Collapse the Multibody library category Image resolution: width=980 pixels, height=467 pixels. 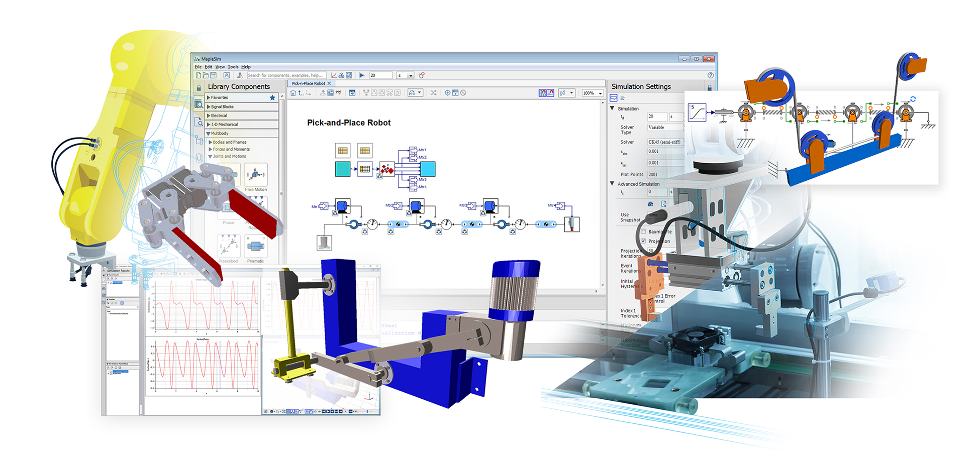point(209,134)
